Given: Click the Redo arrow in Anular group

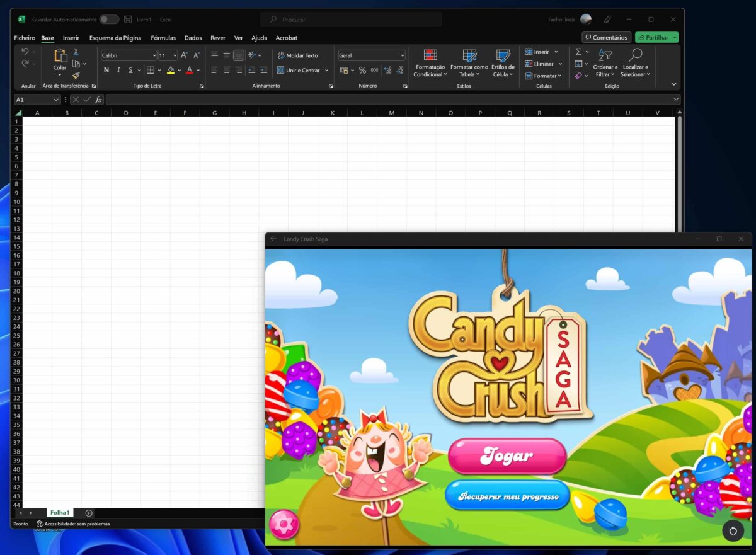Looking at the screenshot, I should 25,64.
